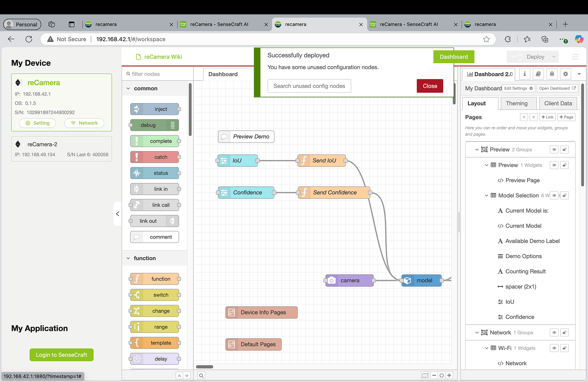Open the help book sidebar tab

pos(538,74)
